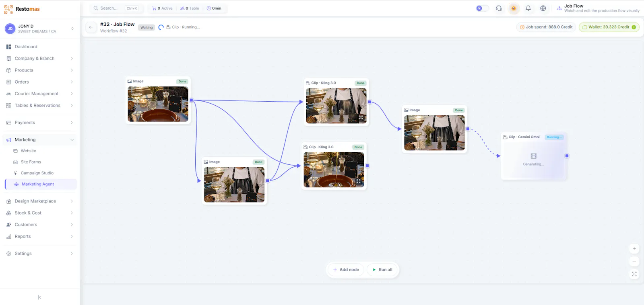The image size is (644, 305).
Task: Click output handle of the Gemini Omni node
Action: (567, 156)
